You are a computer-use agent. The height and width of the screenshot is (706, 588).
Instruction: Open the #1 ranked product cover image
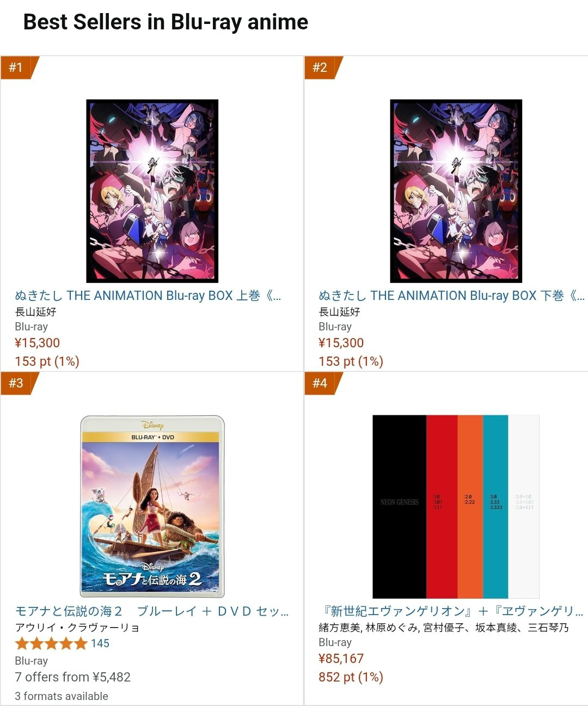point(152,191)
